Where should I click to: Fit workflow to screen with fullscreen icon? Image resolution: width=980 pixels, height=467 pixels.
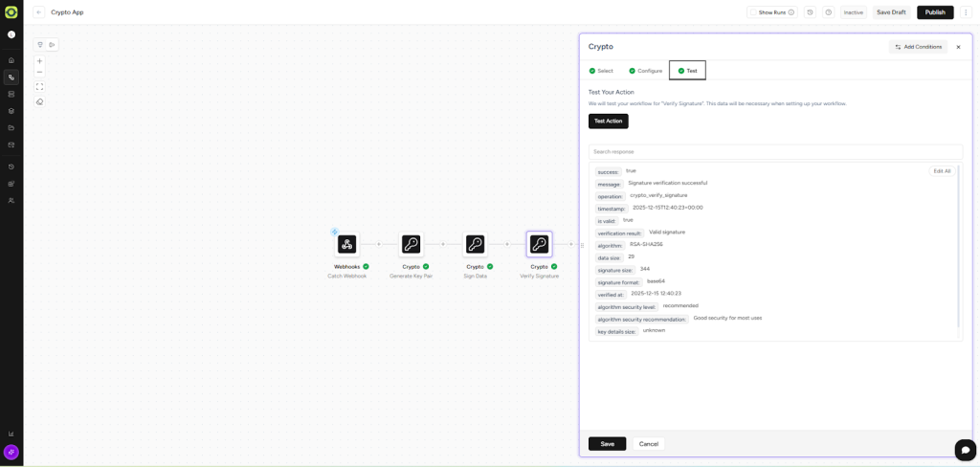point(39,87)
